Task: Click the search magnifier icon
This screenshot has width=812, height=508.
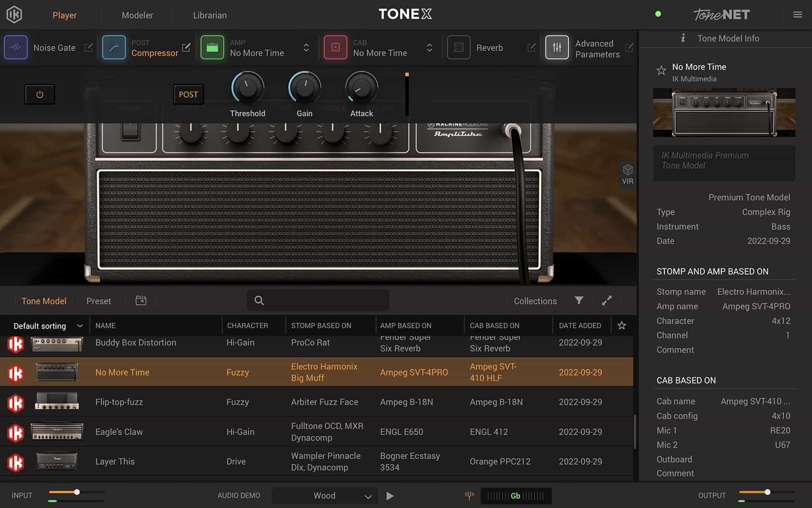Action: (x=259, y=300)
